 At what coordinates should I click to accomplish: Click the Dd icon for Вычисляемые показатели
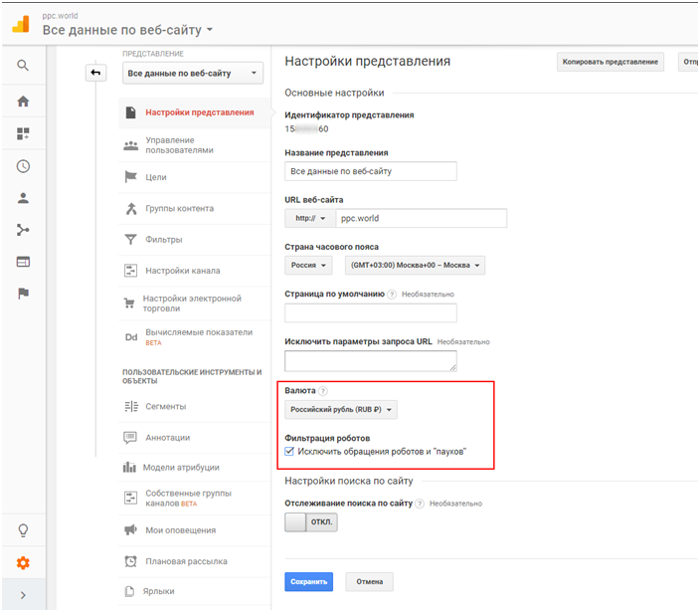(x=131, y=337)
